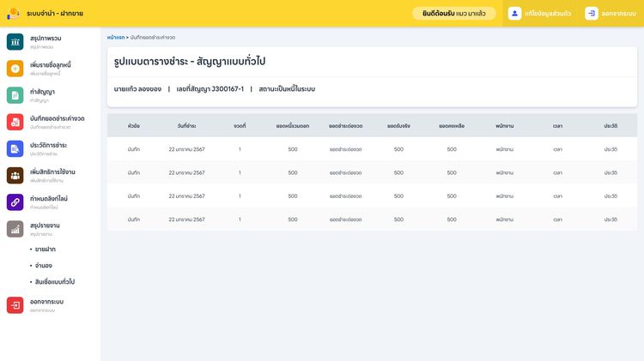Open the green ทำสัญญา document icon
This screenshot has height=361, width=644.
tap(15, 95)
